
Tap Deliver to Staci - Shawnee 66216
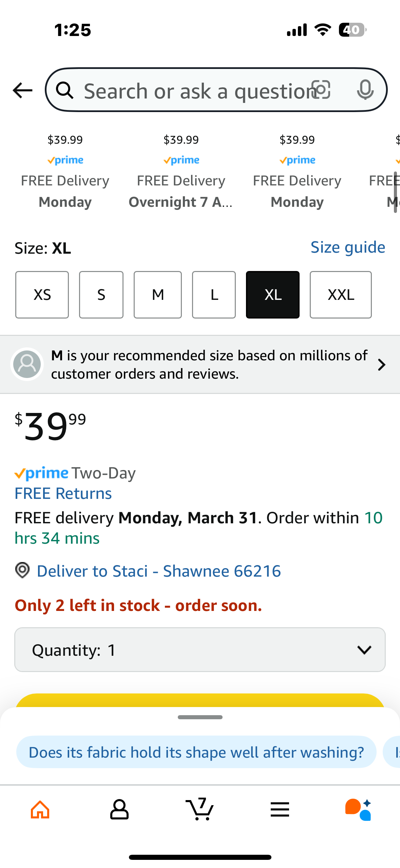(x=159, y=571)
